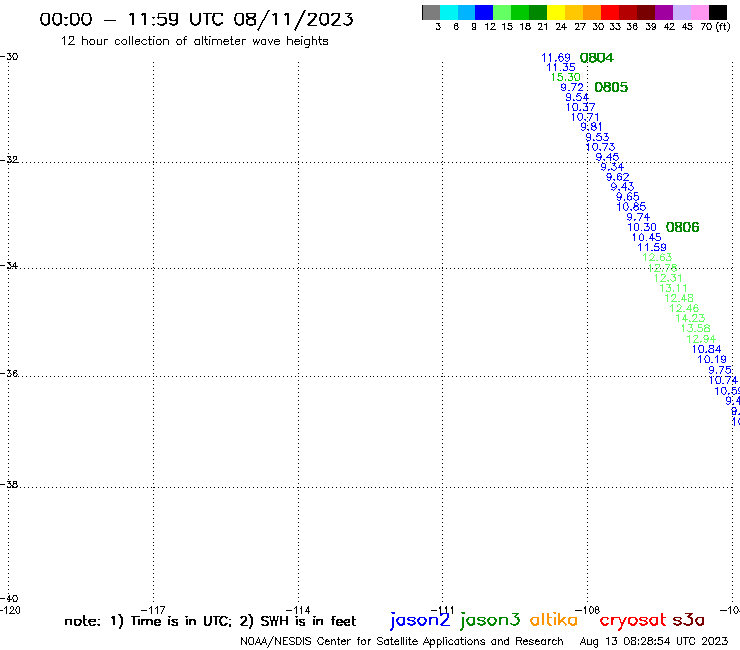Click the 9.75 wave height reading
The height and width of the screenshot is (650, 740).
pos(720,370)
